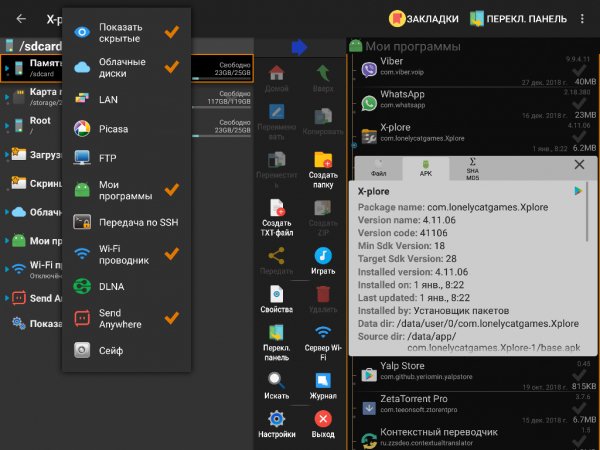
Task: Click the details popup scrollbar
Action: pos(587,212)
